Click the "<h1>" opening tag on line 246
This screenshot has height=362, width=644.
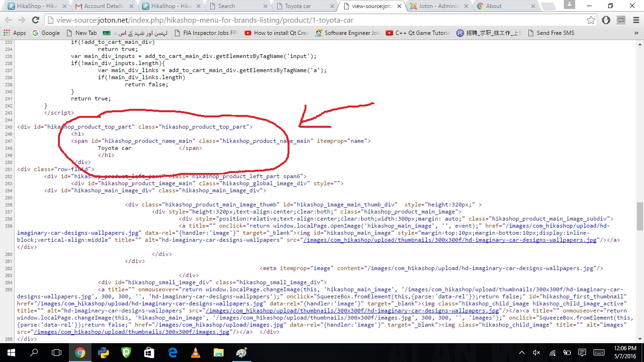pos(78,134)
